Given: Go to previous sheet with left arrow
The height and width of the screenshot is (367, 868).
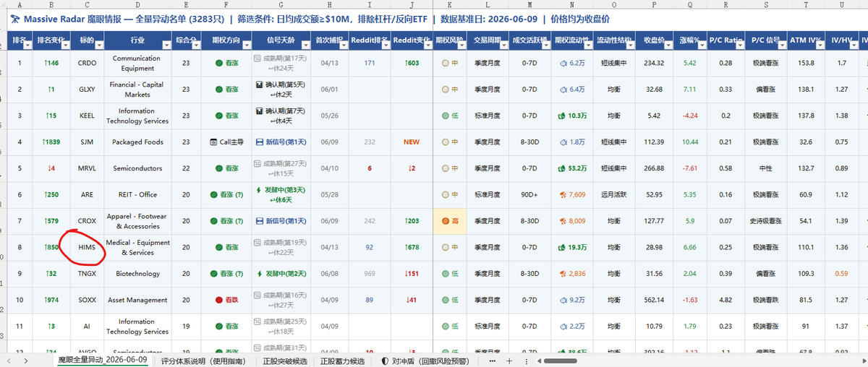Looking at the screenshot, I should pos(8,360).
